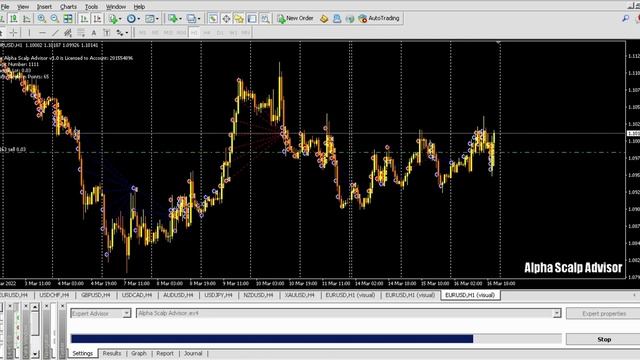The height and width of the screenshot is (360, 640).
Task: Select the trendline drawing tool
Action: 55,33
